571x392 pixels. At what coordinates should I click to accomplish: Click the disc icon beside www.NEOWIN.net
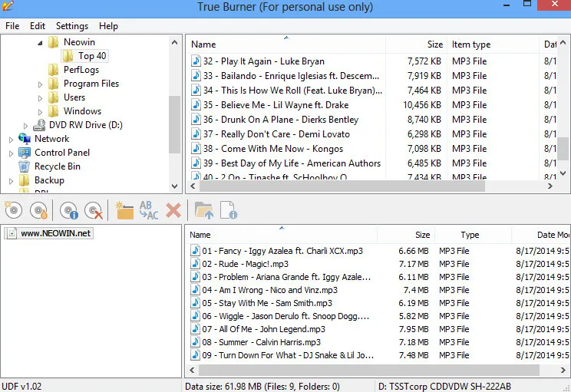(12, 233)
